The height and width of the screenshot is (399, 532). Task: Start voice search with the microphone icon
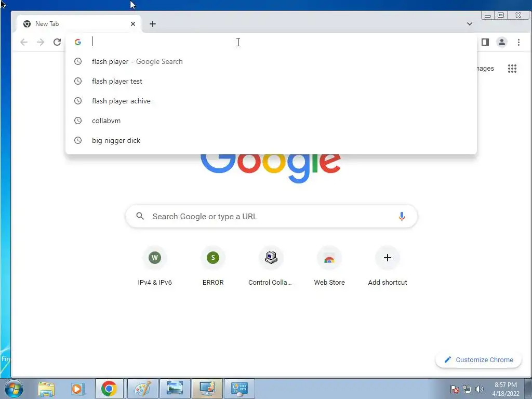pos(402,216)
